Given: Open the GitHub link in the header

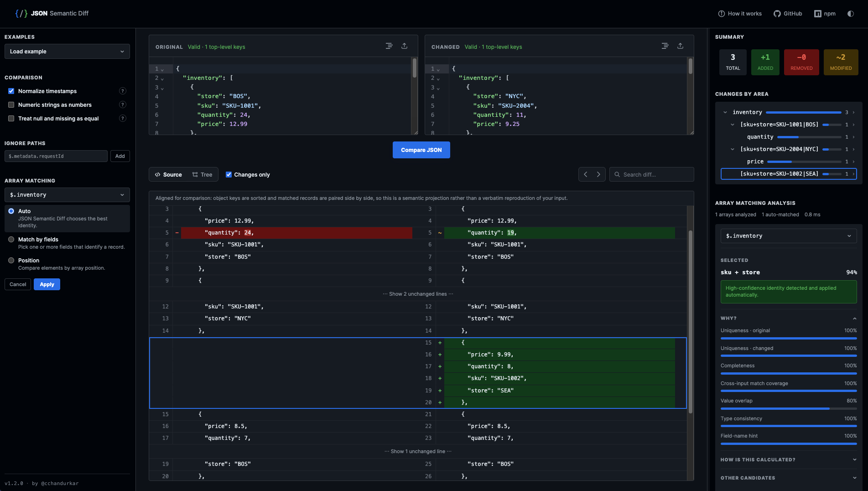Looking at the screenshot, I should click(788, 14).
